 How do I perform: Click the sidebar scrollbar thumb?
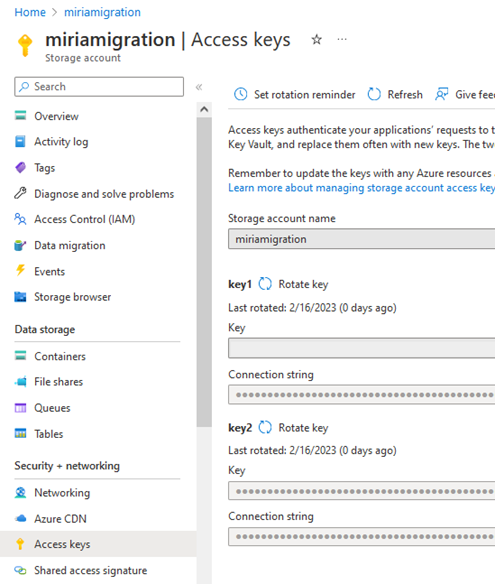tap(204, 272)
